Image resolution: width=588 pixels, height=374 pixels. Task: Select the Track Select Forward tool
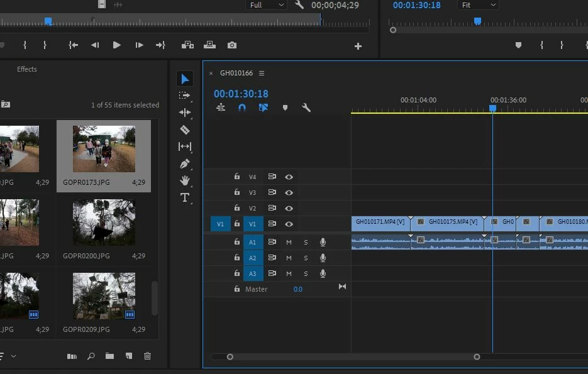[x=184, y=96]
